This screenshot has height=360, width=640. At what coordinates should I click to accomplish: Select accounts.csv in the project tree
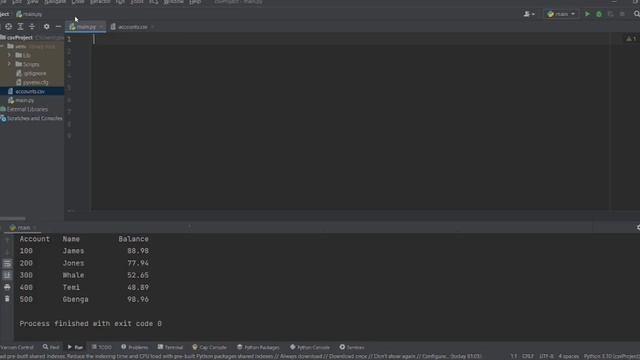(27, 91)
